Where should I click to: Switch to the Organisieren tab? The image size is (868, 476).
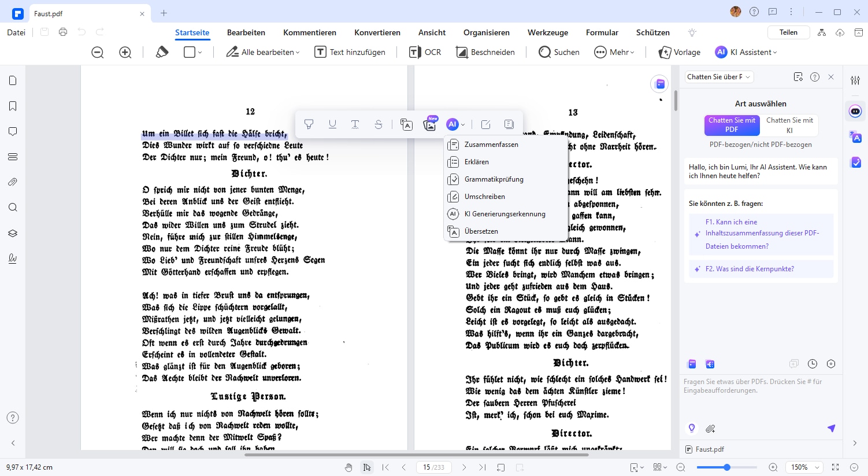coord(487,32)
